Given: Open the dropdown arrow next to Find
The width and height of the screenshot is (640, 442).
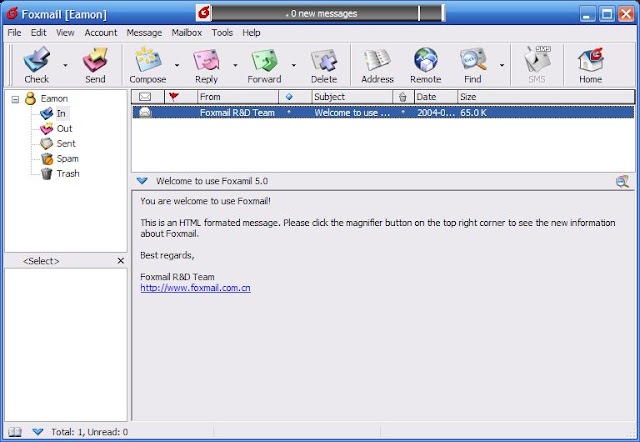Looking at the screenshot, I should (502, 65).
